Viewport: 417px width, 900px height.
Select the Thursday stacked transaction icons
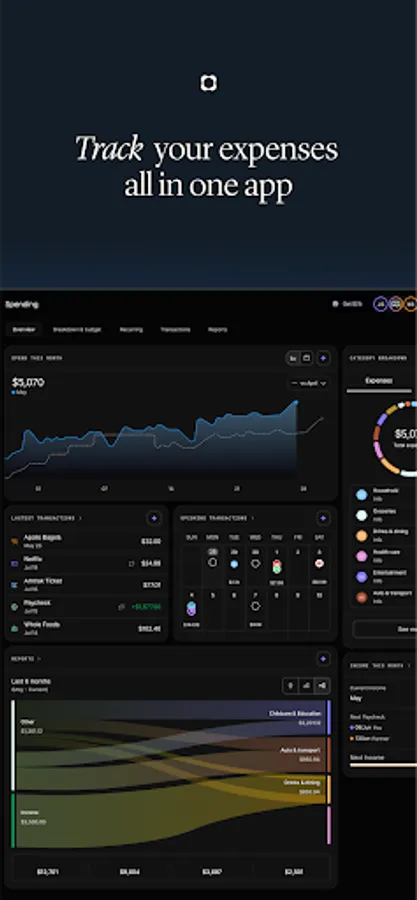click(277, 567)
